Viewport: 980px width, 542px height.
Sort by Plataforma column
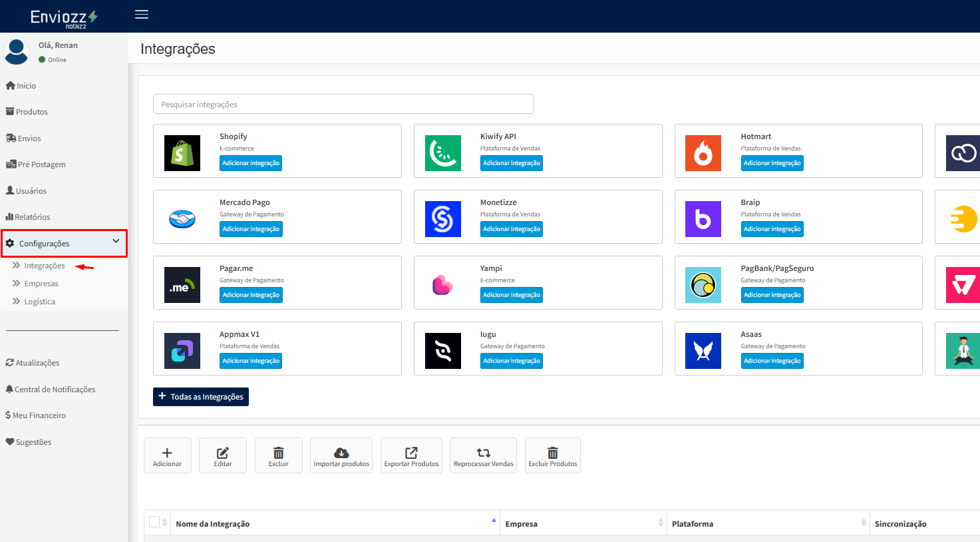pos(768,523)
